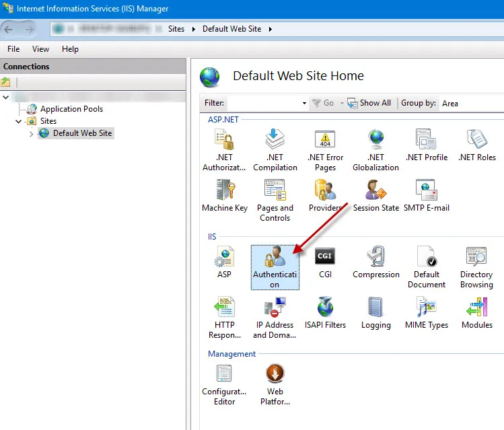The width and height of the screenshot is (504, 430).
Task: Open Pages and Controls settings
Action: click(x=275, y=201)
